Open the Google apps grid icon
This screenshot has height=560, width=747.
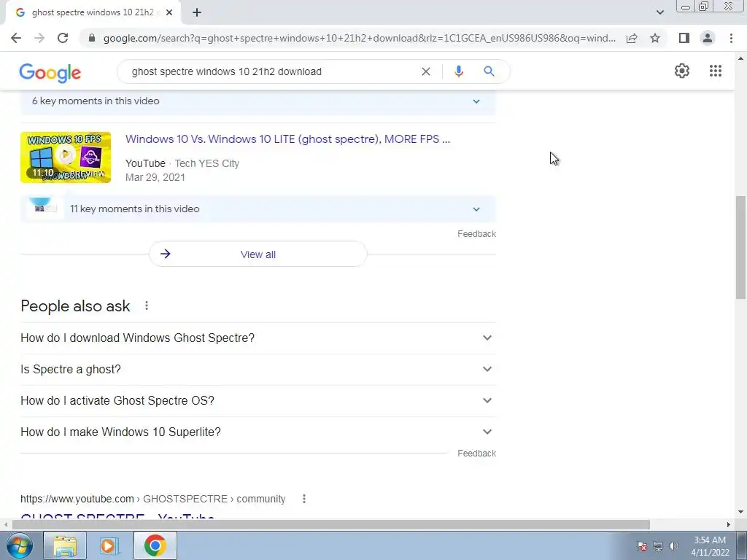715,71
